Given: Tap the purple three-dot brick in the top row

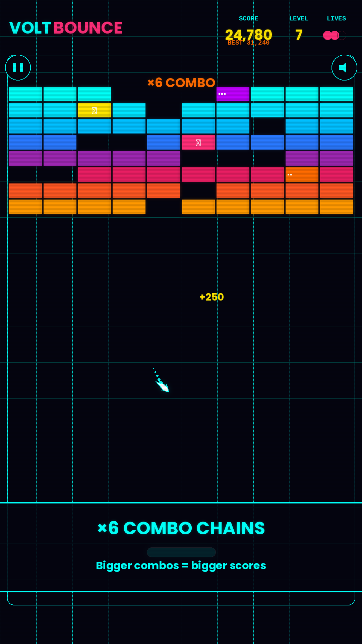Looking at the screenshot, I should click(x=233, y=94).
